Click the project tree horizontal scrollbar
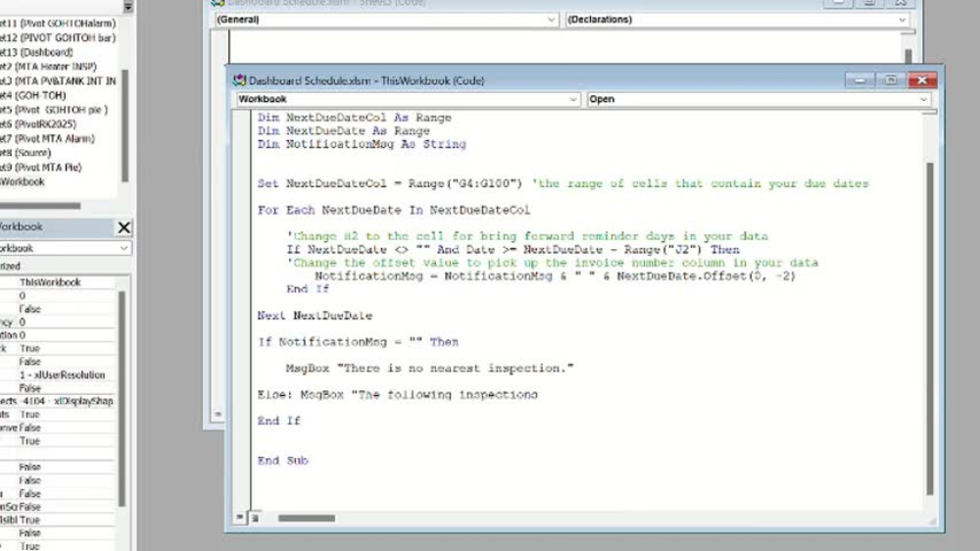Image resolution: width=980 pixels, height=551 pixels. 40,205
